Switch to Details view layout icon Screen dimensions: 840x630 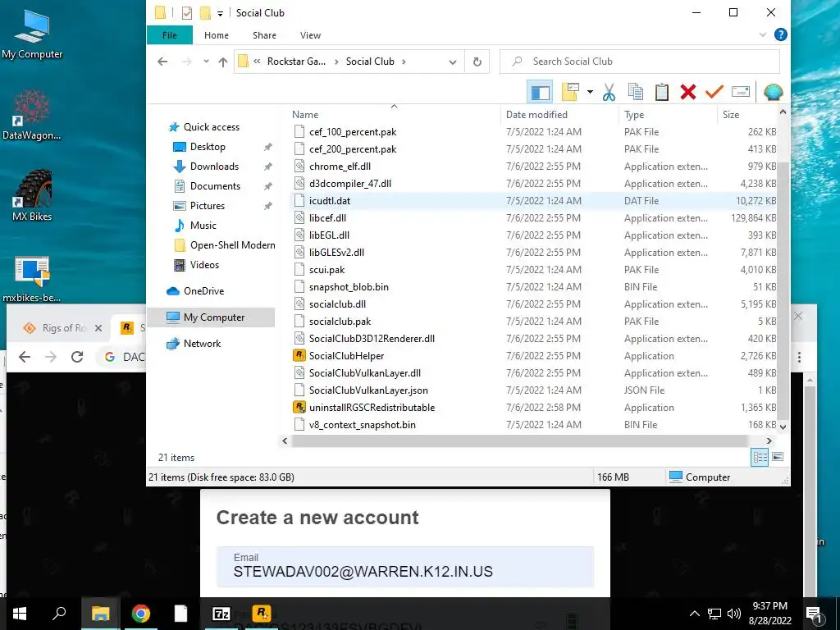tap(760, 458)
